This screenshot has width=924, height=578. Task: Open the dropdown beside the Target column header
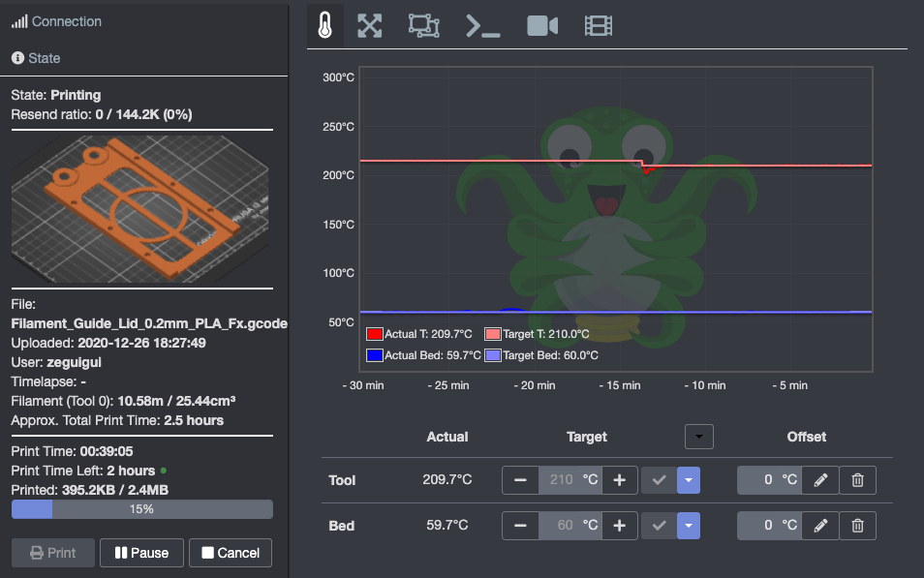699,437
